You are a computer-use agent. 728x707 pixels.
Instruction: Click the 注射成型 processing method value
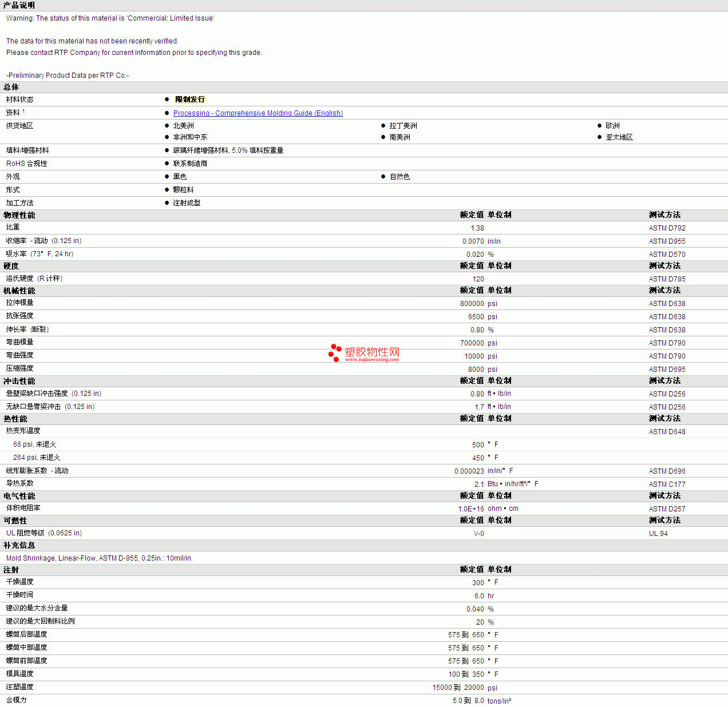click(x=187, y=203)
